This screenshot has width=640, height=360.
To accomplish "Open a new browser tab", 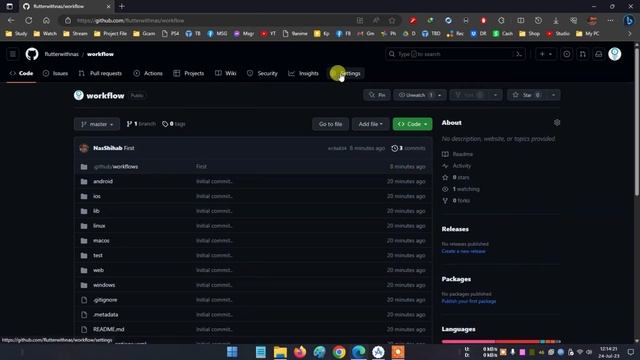I will click(122, 6).
